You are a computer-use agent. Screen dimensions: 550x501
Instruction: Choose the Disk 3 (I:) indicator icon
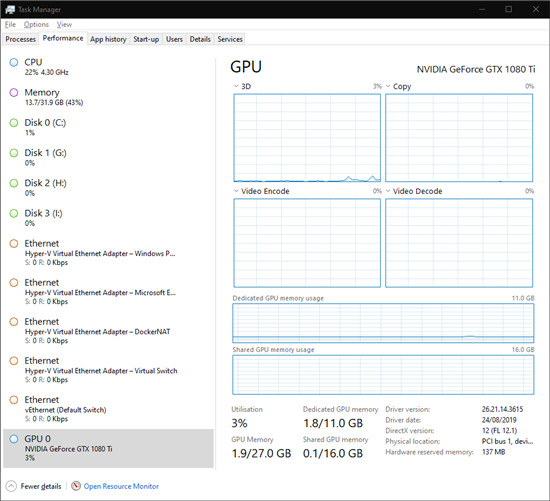[x=14, y=213]
